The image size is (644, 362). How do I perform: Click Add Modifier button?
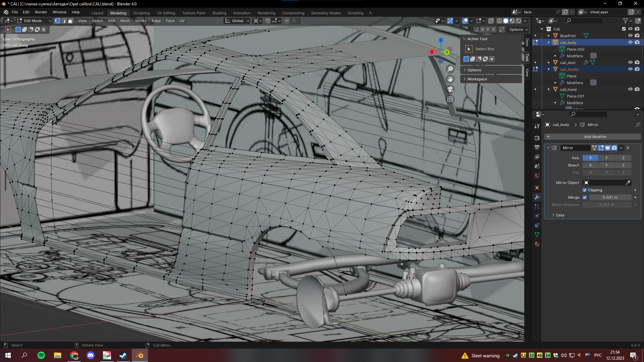[593, 137]
